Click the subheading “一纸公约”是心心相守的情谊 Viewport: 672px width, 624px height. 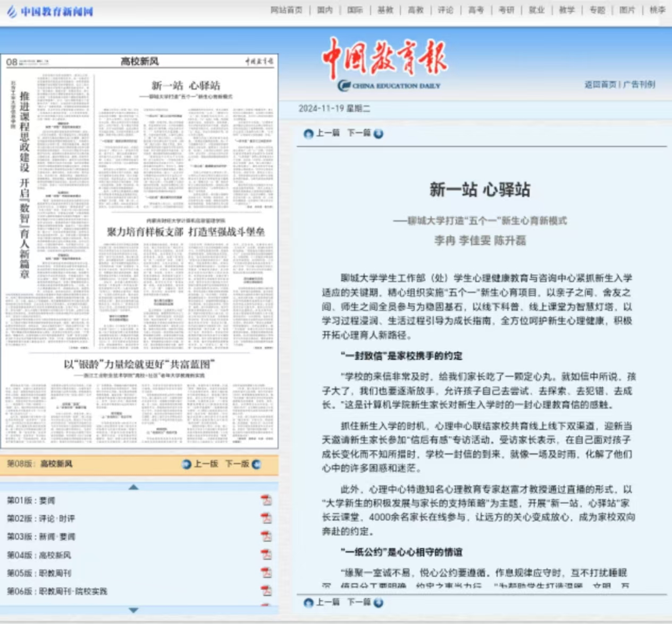pos(401,552)
